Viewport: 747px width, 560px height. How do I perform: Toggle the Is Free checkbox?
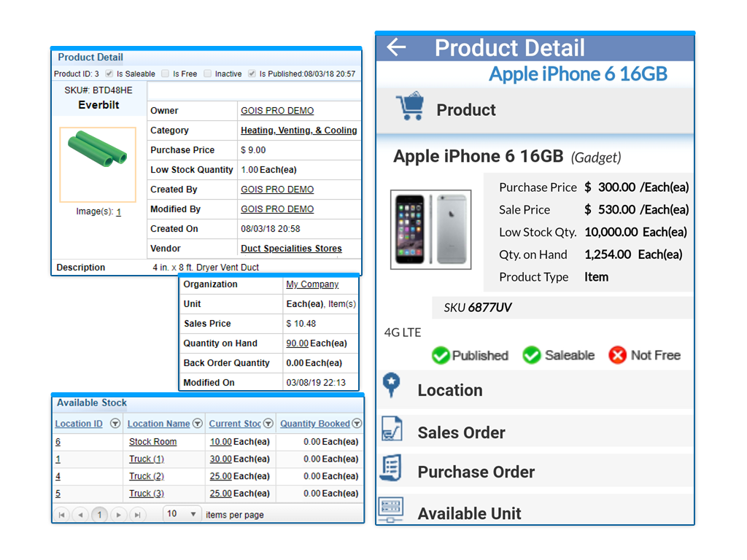166,74
